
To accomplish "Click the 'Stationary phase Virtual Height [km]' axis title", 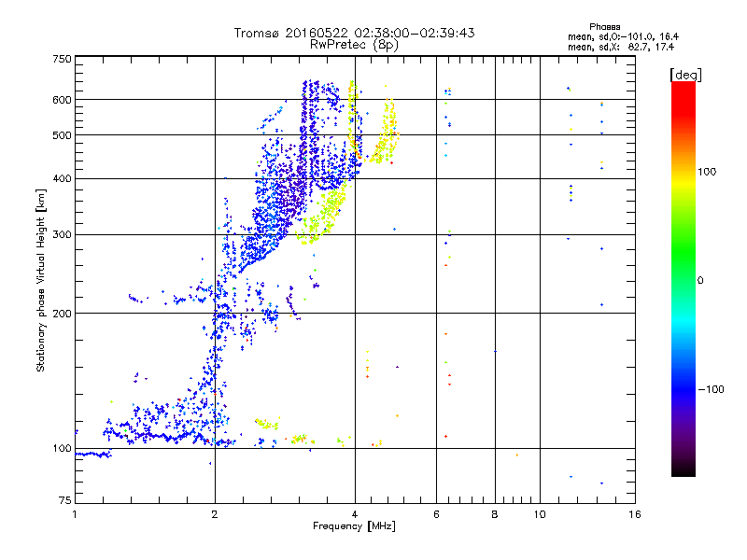I will (40, 280).
